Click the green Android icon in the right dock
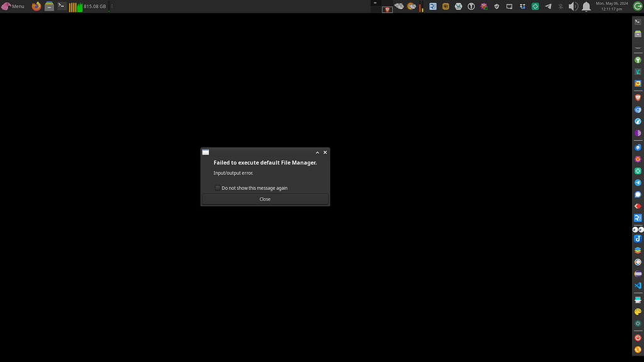 tap(636, 59)
